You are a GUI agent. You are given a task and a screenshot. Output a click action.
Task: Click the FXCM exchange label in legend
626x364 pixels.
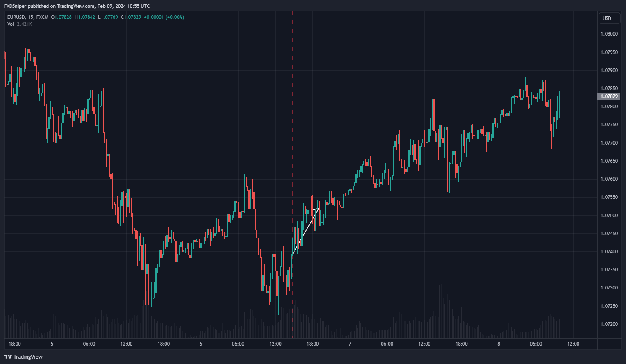[x=42, y=17]
